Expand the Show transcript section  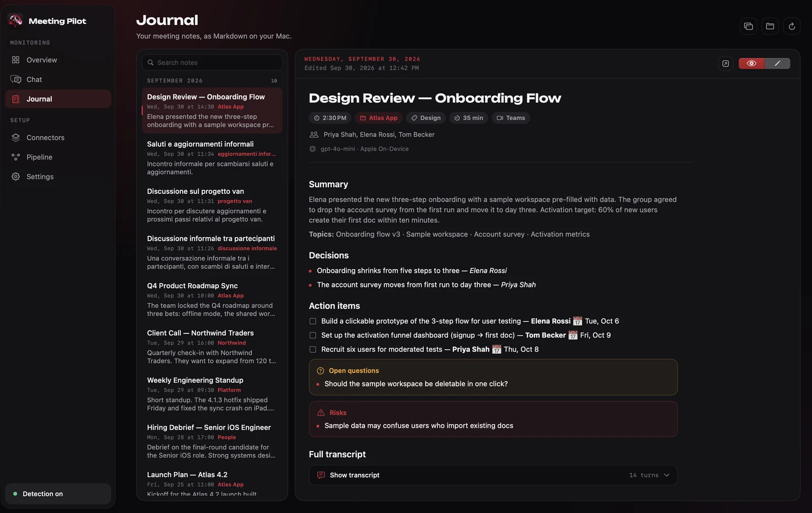pos(493,475)
